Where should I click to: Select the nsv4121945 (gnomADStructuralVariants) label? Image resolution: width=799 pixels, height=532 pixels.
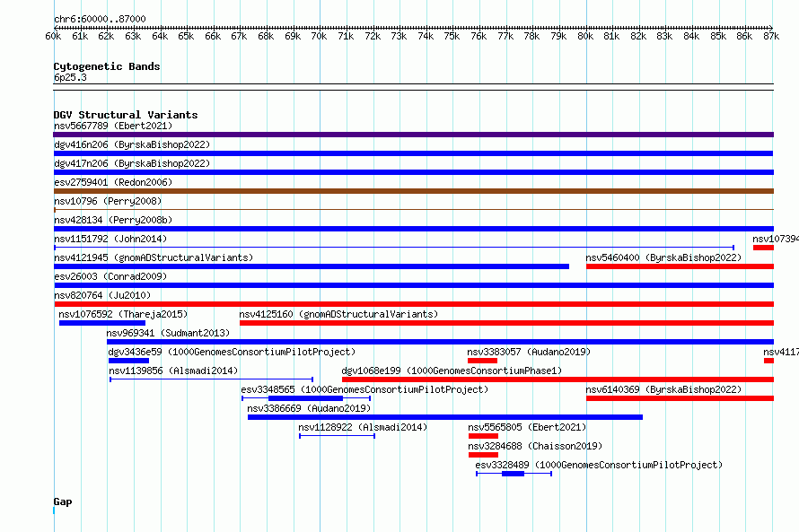pos(154,257)
